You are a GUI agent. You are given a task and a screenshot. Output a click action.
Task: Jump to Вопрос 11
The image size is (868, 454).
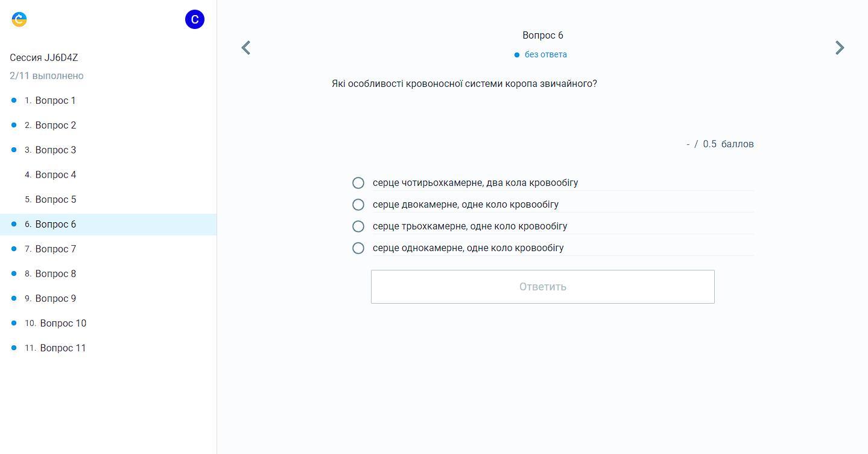[63, 348]
